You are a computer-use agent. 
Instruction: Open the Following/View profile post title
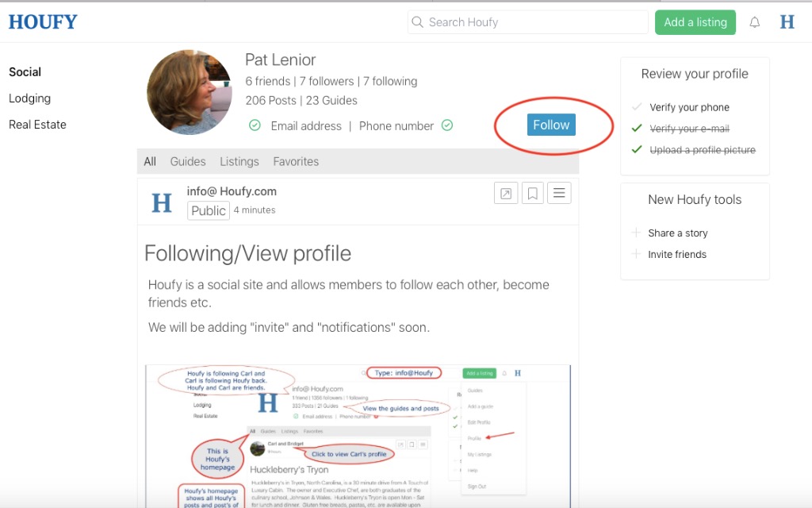point(247,253)
